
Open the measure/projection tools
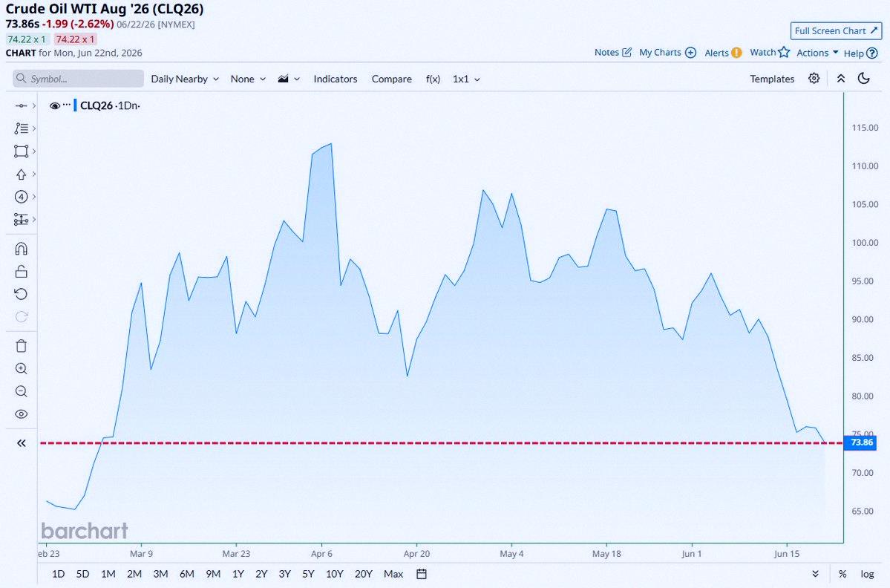pos(21,220)
